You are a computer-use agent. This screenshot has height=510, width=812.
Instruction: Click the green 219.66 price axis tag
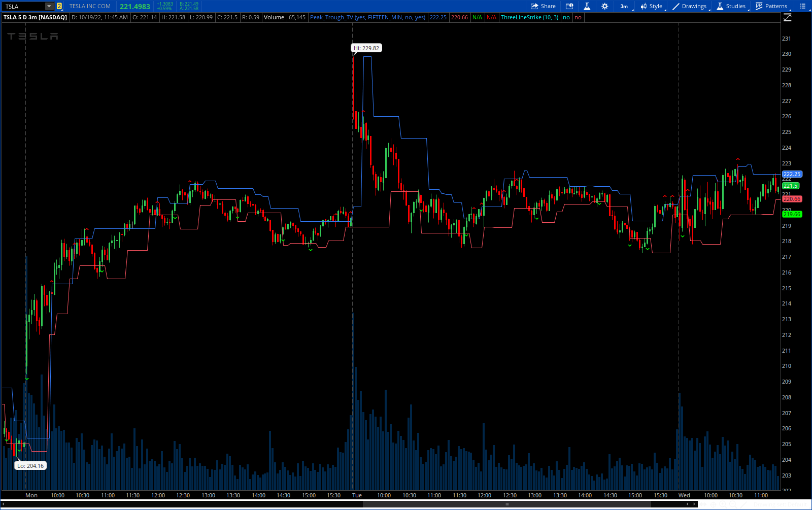point(792,214)
